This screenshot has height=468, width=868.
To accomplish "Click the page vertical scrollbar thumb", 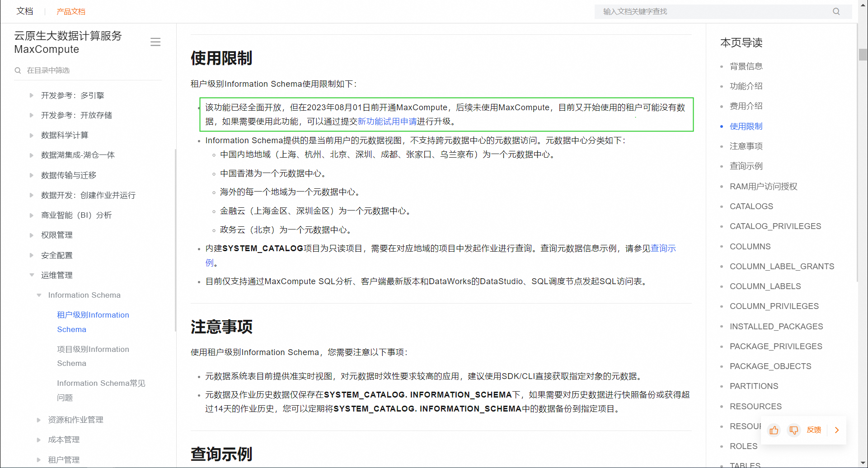I will (863, 54).
